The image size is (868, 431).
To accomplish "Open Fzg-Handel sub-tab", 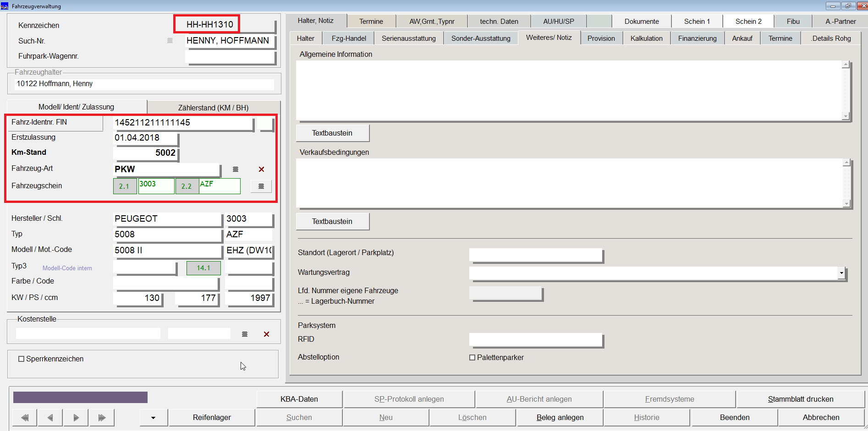I will pos(349,38).
